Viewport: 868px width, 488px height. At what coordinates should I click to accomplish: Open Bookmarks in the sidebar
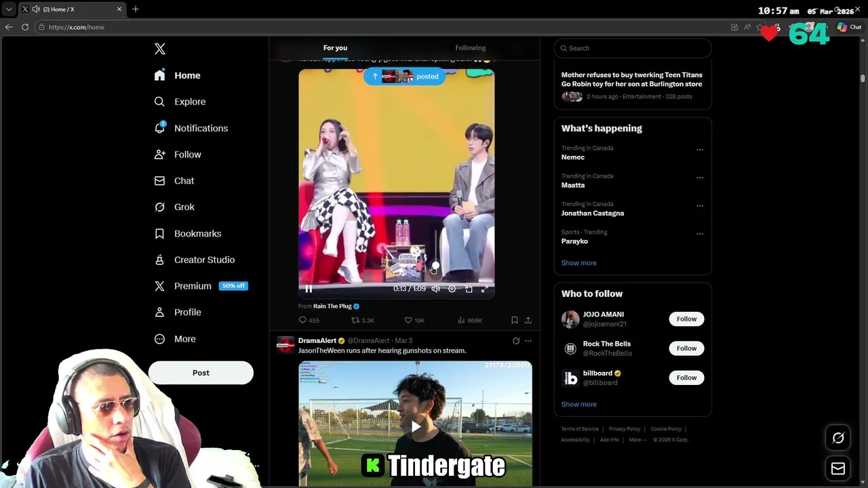[x=188, y=234]
